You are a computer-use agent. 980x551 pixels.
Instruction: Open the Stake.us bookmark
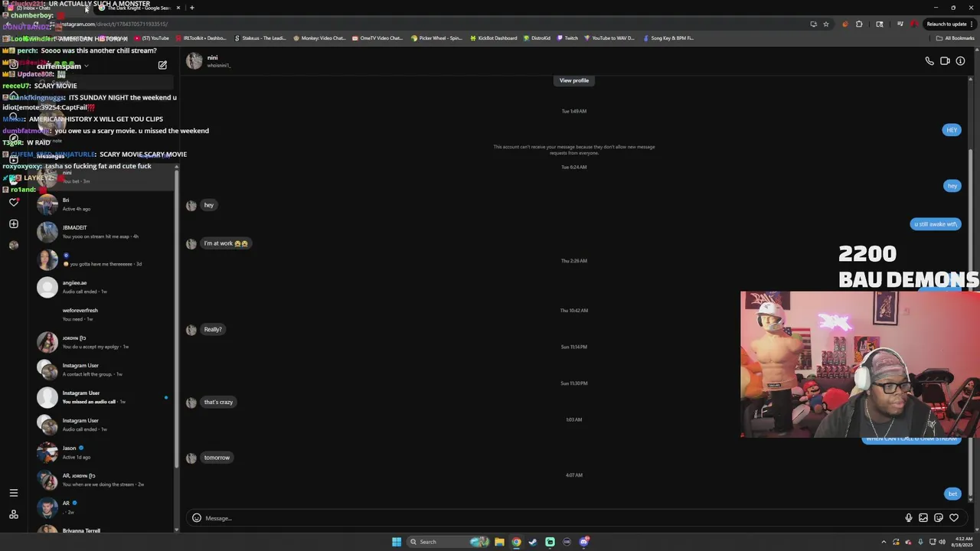(x=259, y=37)
